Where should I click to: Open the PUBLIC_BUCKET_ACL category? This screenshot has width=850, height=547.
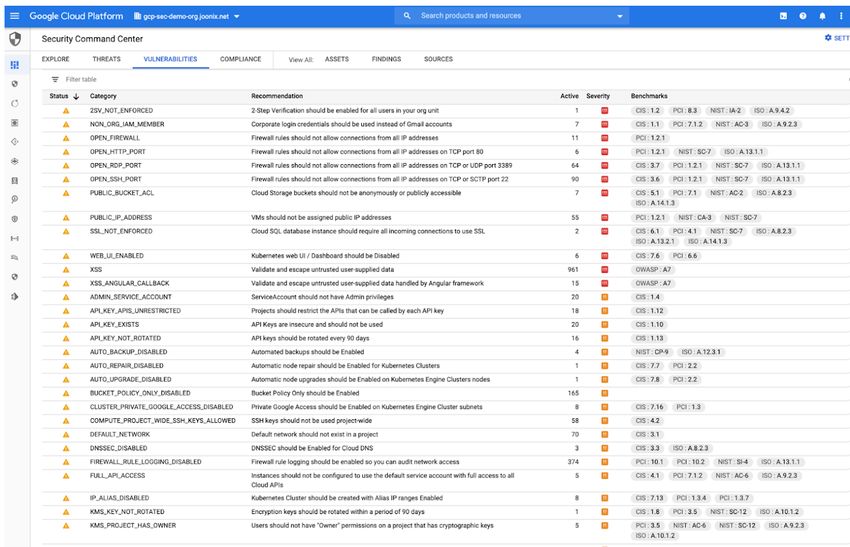(x=122, y=192)
